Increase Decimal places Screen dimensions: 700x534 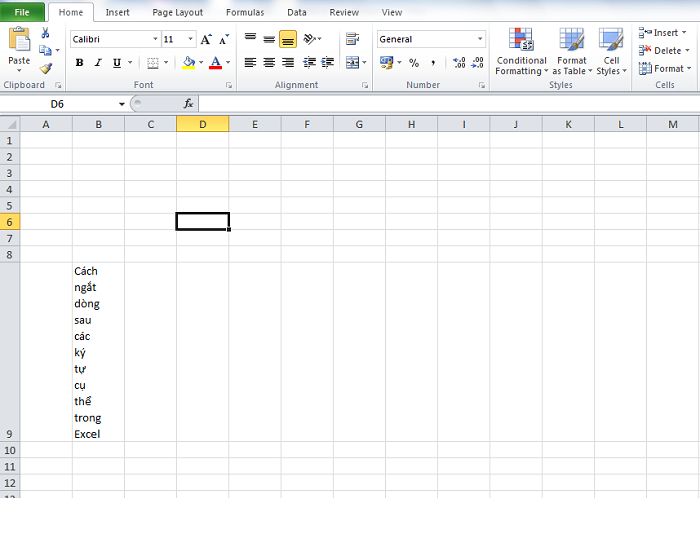[x=459, y=63]
